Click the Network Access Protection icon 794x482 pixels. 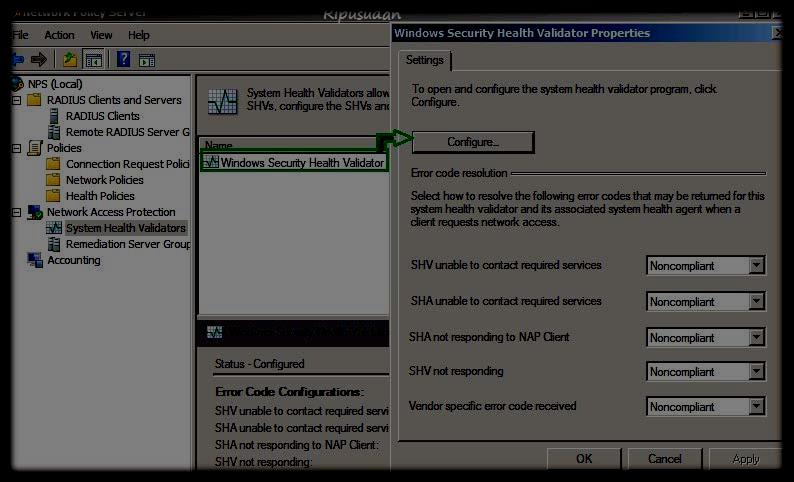(x=35, y=212)
